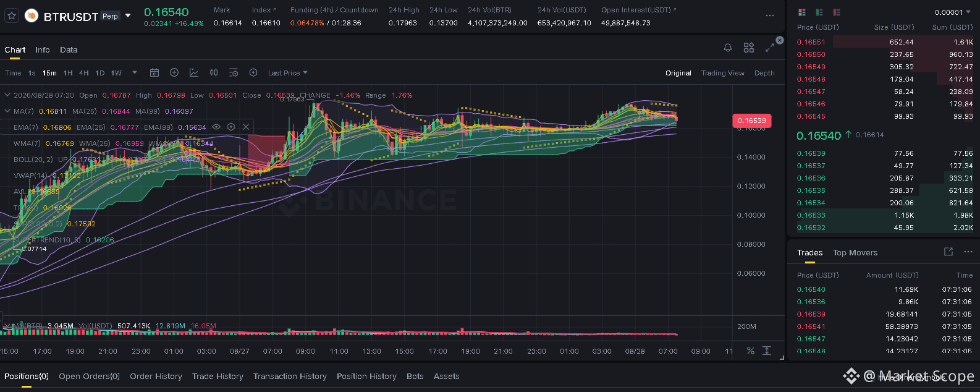Expand the chart to fullscreen
This screenshot has width=980, height=392.
pyautogui.click(x=770, y=48)
